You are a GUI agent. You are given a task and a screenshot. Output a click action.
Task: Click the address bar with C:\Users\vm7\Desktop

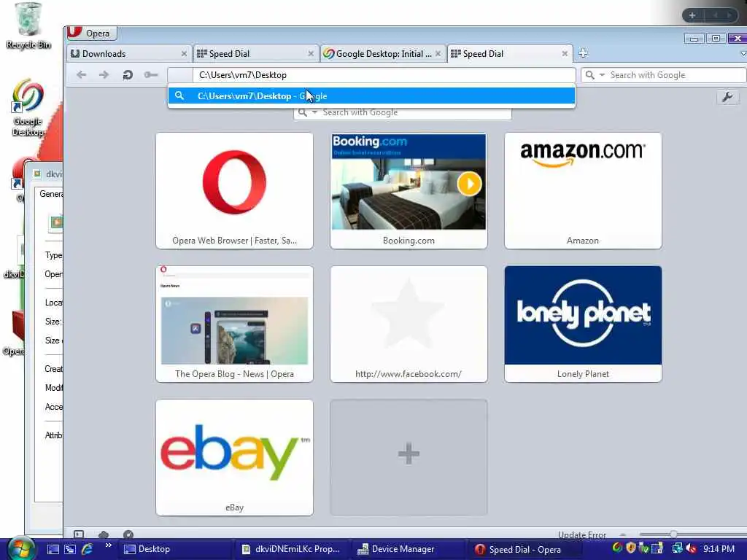pos(371,75)
